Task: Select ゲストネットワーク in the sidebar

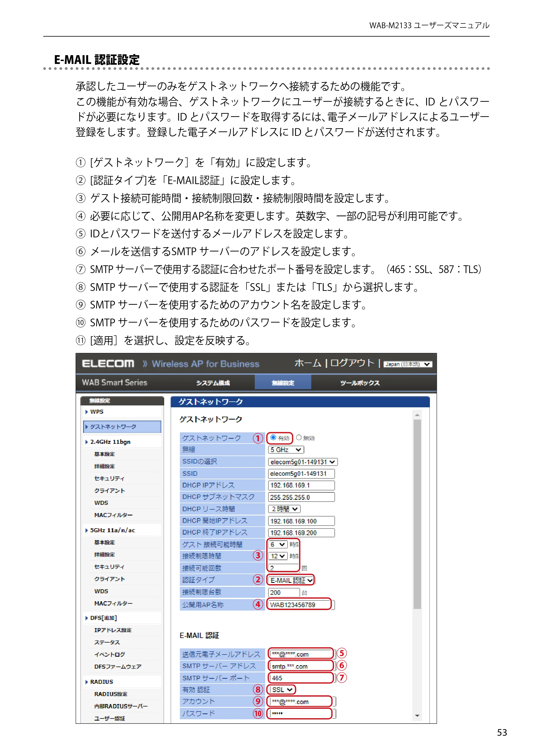Action: (x=122, y=427)
